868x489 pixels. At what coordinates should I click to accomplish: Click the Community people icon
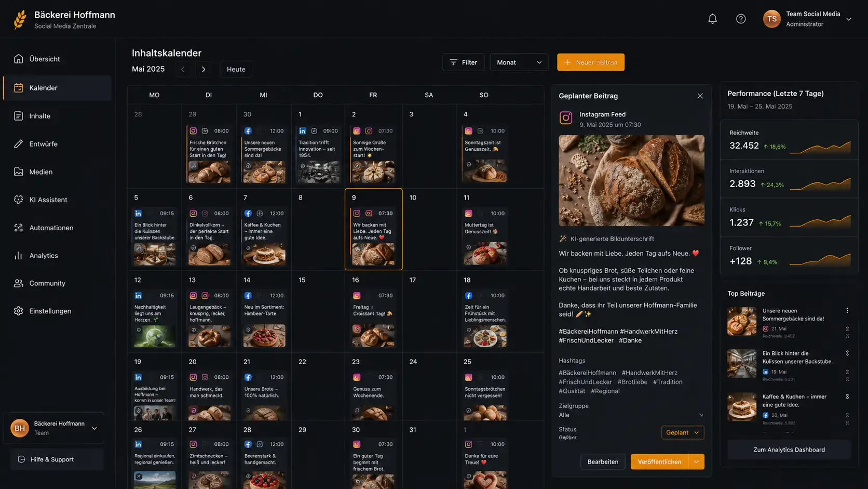(x=19, y=283)
